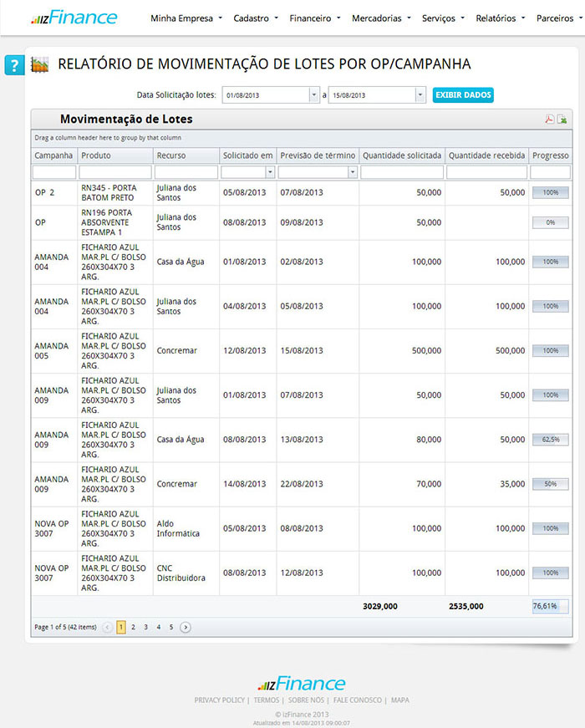Image resolution: width=585 pixels, height=728 pixels.
Task: Expand the Solicitado em filter dropdown
Action: pyautogui.click(x=270, y=172)
